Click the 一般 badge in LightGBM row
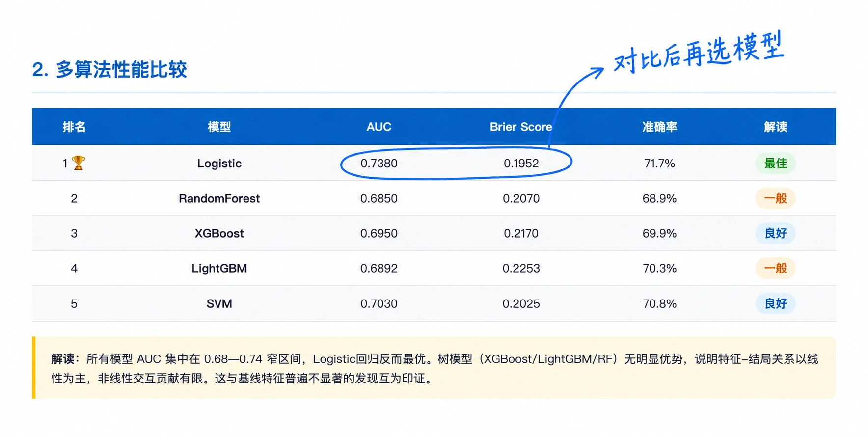868x437 pixels. coord(776,268)
